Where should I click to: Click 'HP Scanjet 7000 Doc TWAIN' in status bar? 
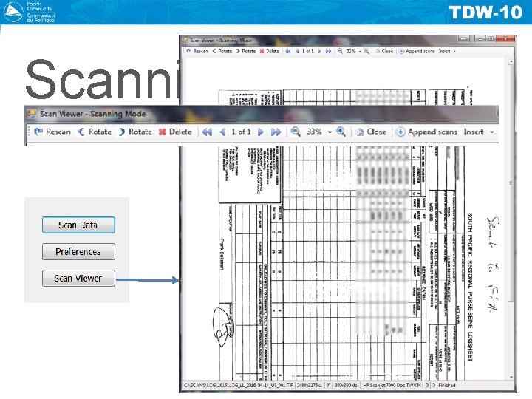(x=392, y=386)
